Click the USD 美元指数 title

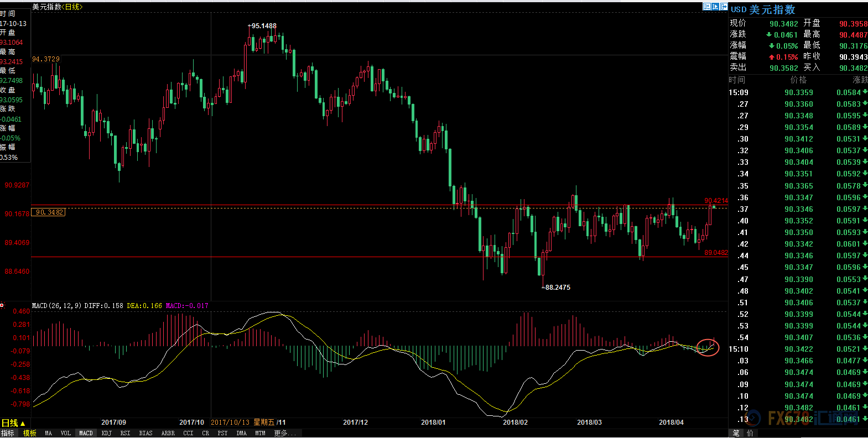point(763,9)
